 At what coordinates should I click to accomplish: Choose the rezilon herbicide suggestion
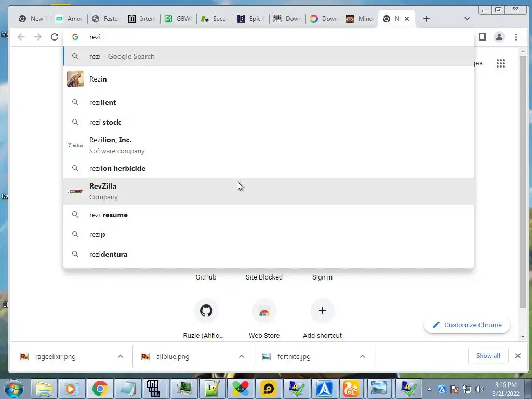point(269,168)
